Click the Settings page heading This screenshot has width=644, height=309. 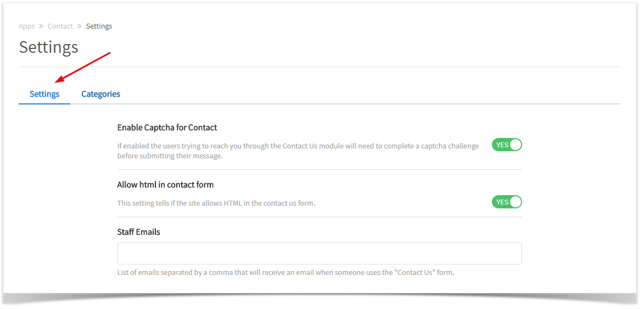click(x=49, y=47)
